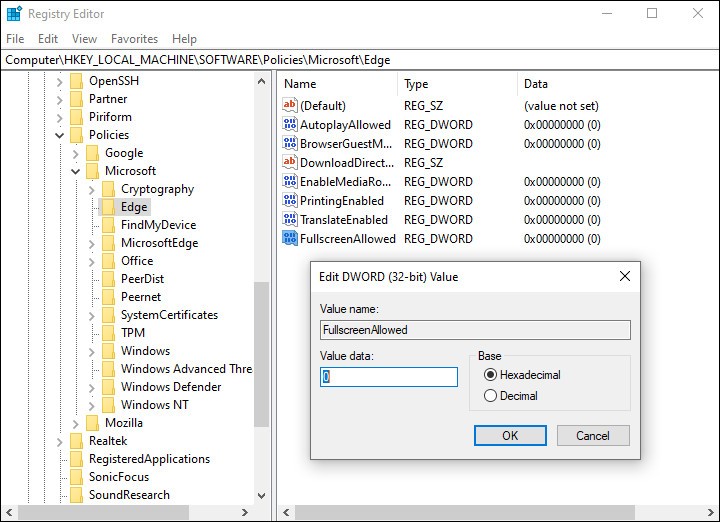Click values pane horizontal scrollbar thumb
Screen dimensions: 720x522
[465, 512]
